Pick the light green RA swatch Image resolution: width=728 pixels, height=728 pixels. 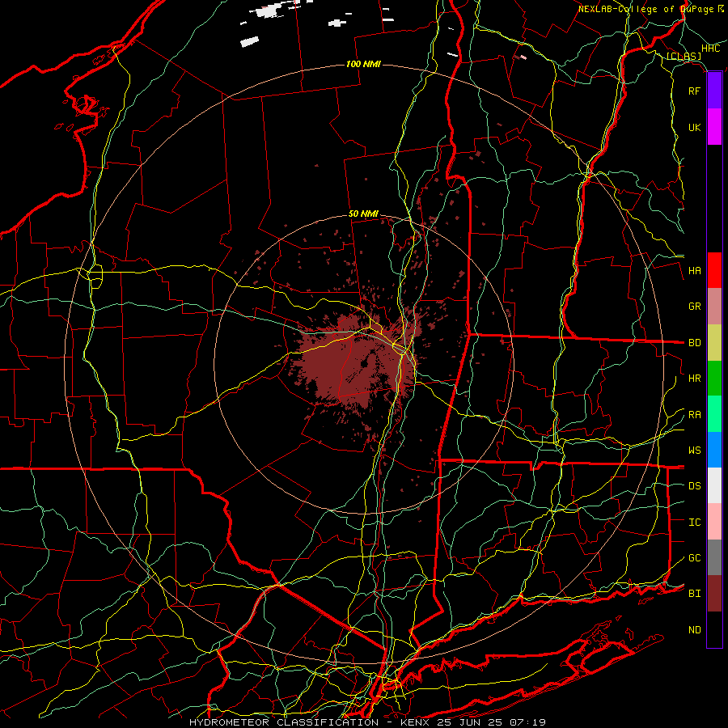coord(714,414)
